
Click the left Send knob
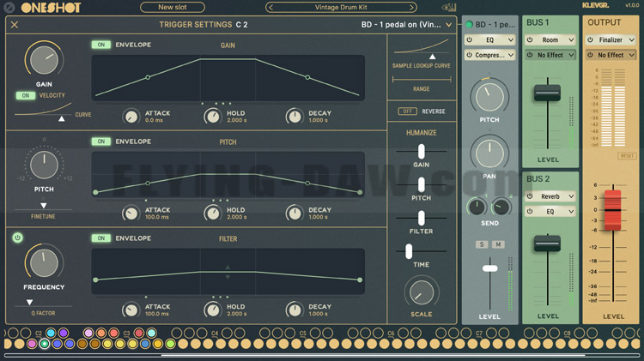tap(477, 208)
